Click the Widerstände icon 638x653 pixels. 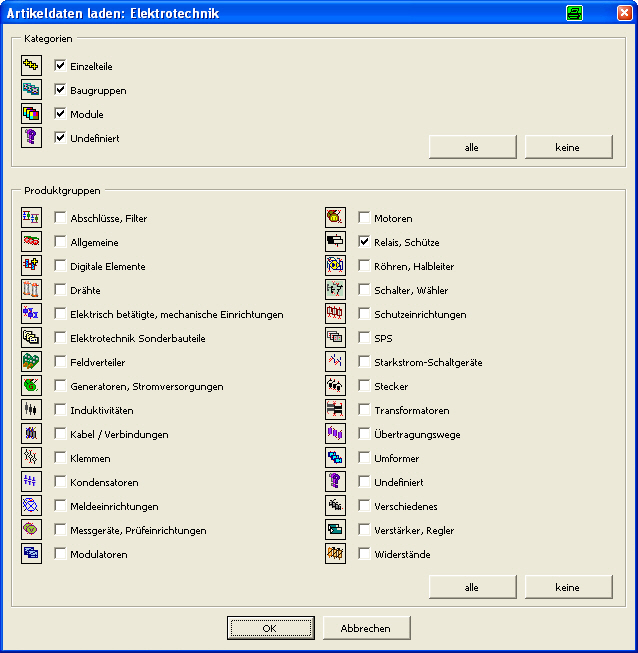pos(335,553)
